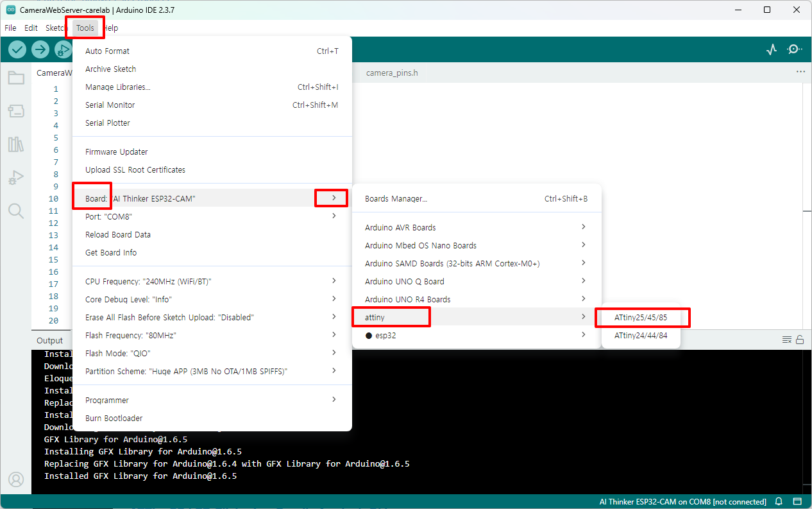This screenshot has height=509, width=812.
Task: Click the Upload arrow button
Action: click(40, 49)
